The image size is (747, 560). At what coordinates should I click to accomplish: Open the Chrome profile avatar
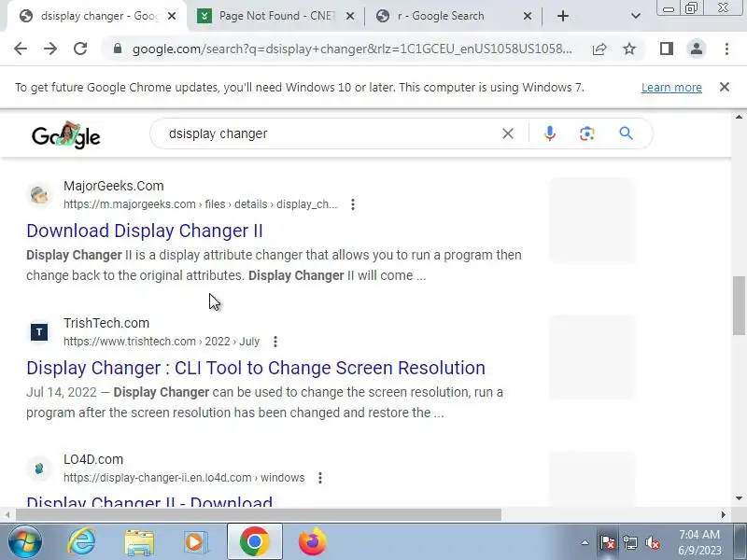coord(696,49)
